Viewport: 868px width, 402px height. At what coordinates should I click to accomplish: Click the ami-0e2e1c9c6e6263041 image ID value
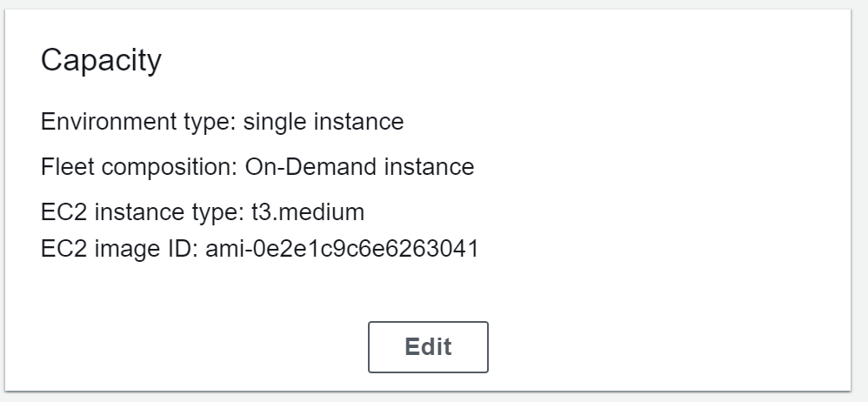[x=342, y=251]
